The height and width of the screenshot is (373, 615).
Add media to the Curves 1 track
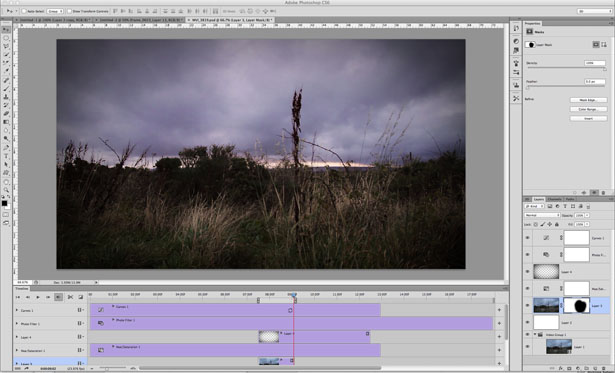(499, 310)
